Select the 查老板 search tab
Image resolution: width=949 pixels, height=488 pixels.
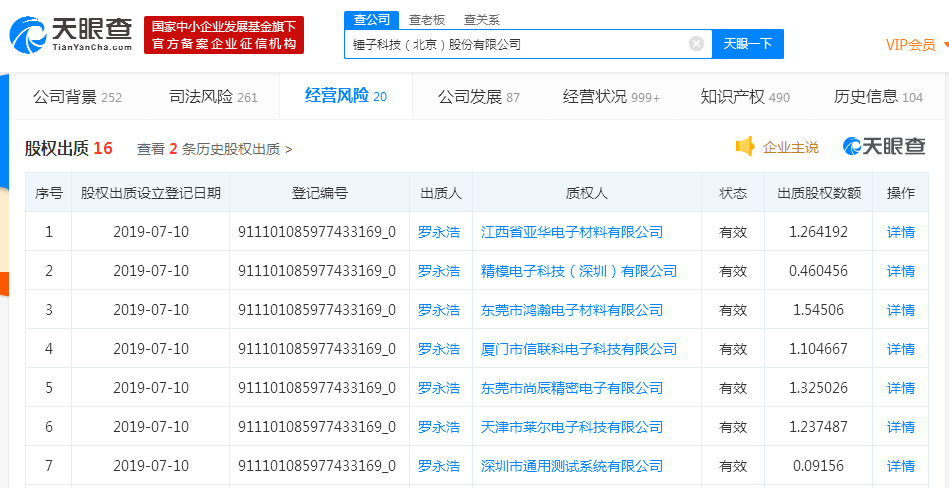pos(427,19)
